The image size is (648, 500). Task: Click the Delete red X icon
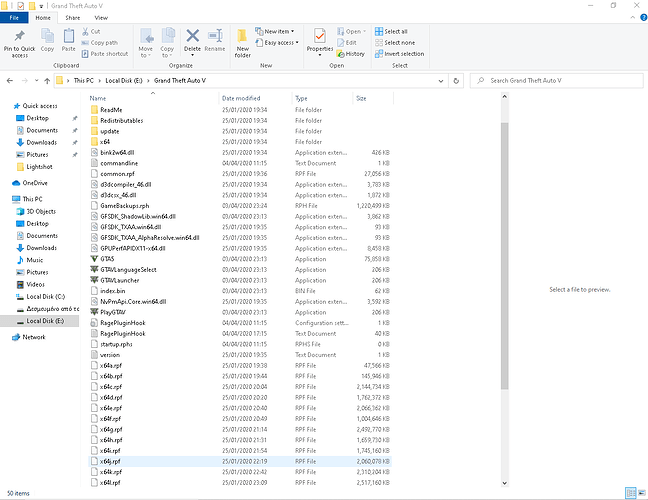click(193, 36)
